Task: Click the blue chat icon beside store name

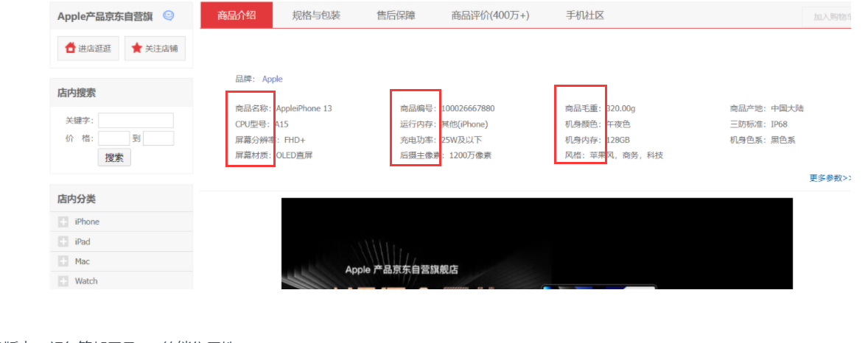Action: pos(169,16)
